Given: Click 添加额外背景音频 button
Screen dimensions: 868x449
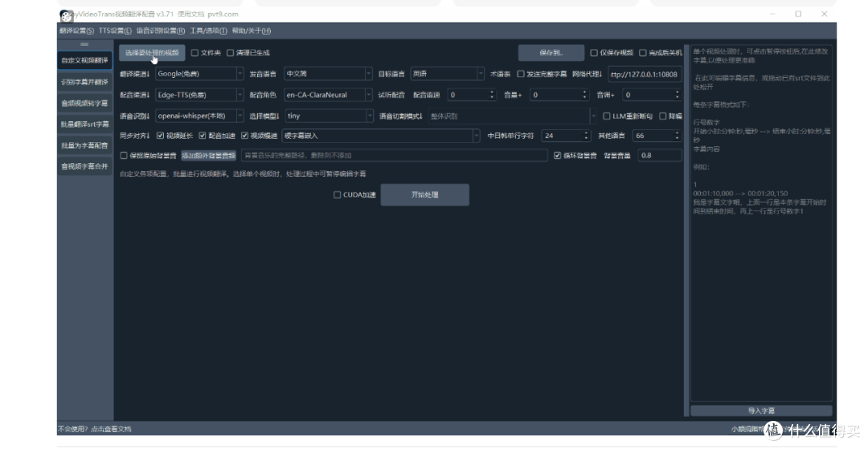Looking at the screenshot, I should [209, 156].
